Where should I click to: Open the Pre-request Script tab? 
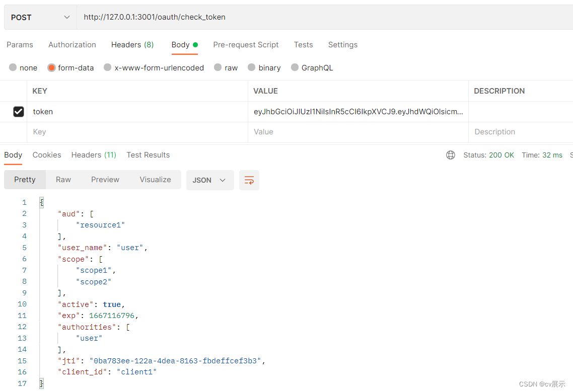[246, 45]
